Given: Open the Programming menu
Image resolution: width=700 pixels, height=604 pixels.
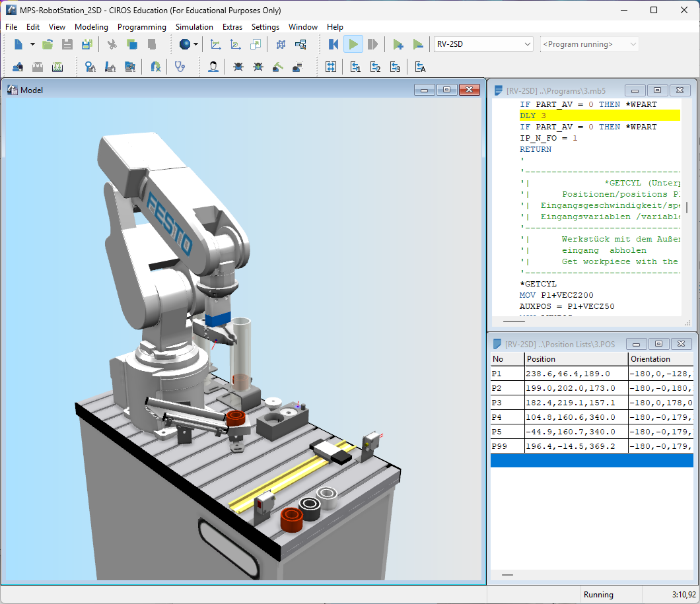Looking at the screenshot, I should (142, 27).
